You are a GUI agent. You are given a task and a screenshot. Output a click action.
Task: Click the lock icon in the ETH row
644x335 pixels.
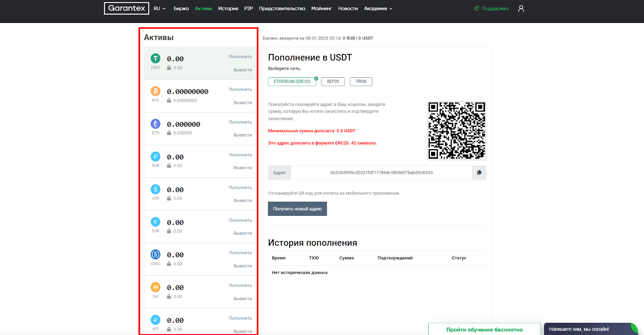[169, 133]
